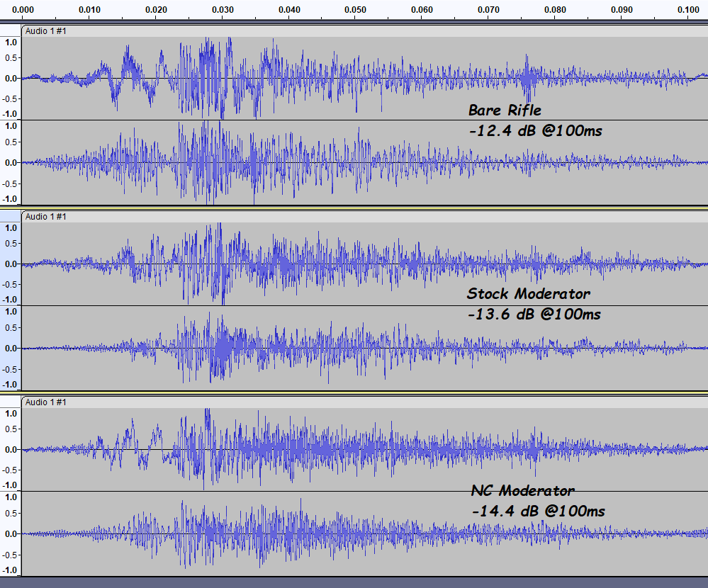Click the 0.070 mark on timeline ruler
The height and width of the screenshot is (588, 708).
coord(488,9)
